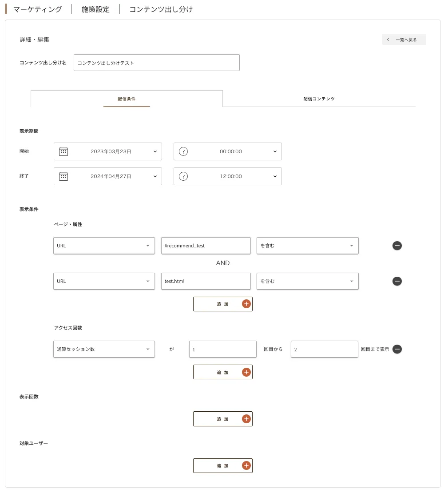448x493 pixels.
Task: Open URL dropdown in #recommend_test row
Action: click(104, 246)
